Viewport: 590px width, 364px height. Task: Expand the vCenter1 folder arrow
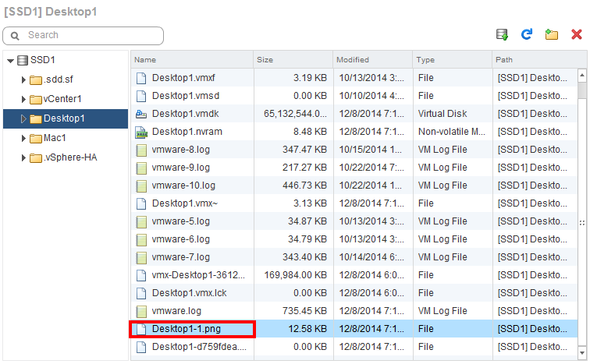click(x=23, y=99)
